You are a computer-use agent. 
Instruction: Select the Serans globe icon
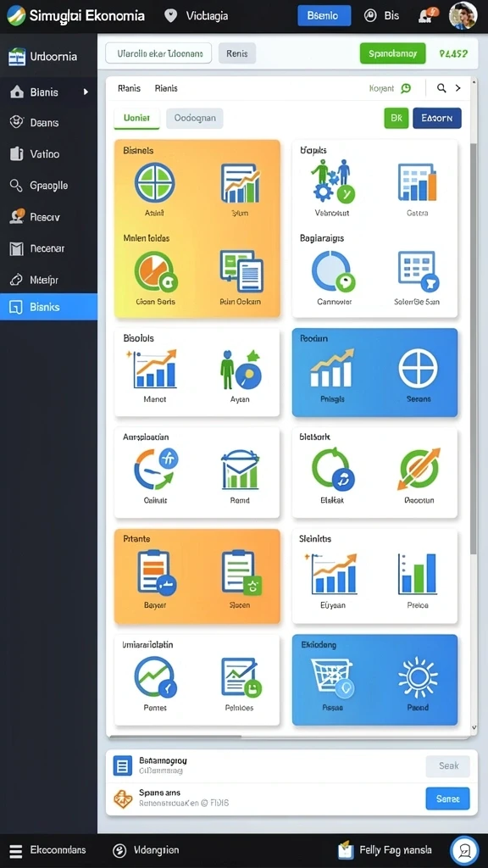pyautogui.click(x=418, y=369)
